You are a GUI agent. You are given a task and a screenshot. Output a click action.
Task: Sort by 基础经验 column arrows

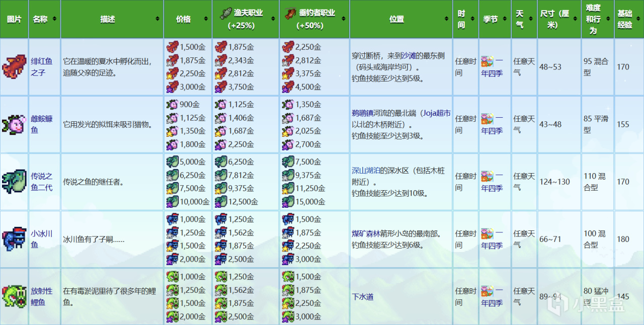coord(637,19)
